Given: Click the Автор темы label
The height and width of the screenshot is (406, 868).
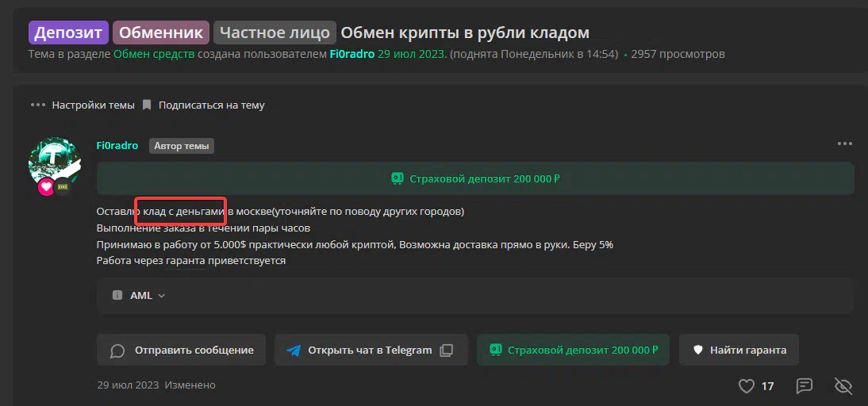Looking at the screenshot, I should click(x=182, y=146).
